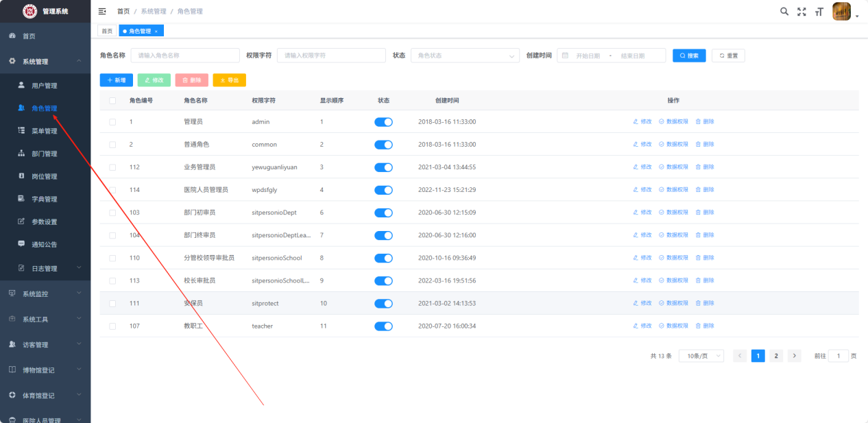Close the 角色管理 tab with x icon

(x=156, y=32)
